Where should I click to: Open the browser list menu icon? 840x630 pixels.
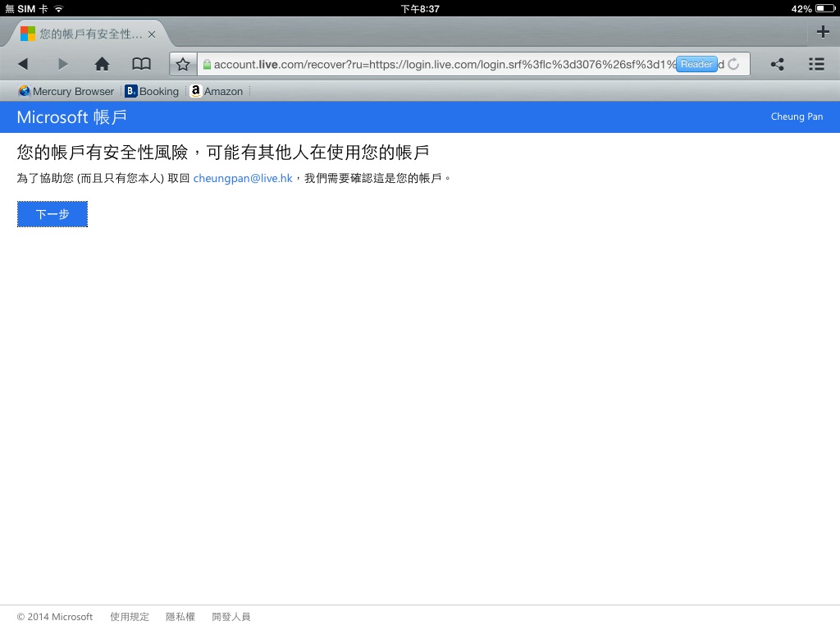point(816,64)
